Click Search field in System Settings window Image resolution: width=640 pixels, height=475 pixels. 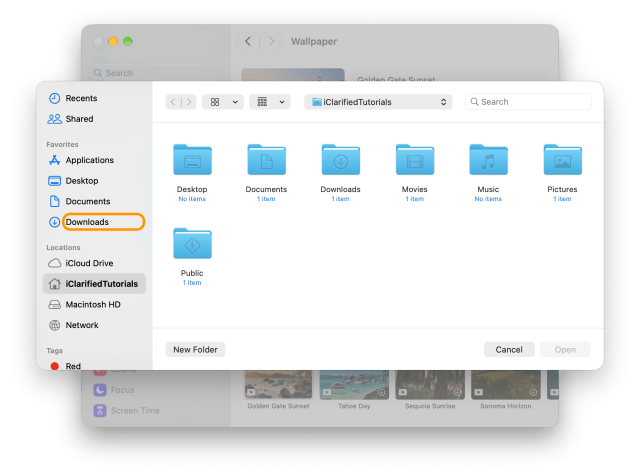[x=156, y=73]
